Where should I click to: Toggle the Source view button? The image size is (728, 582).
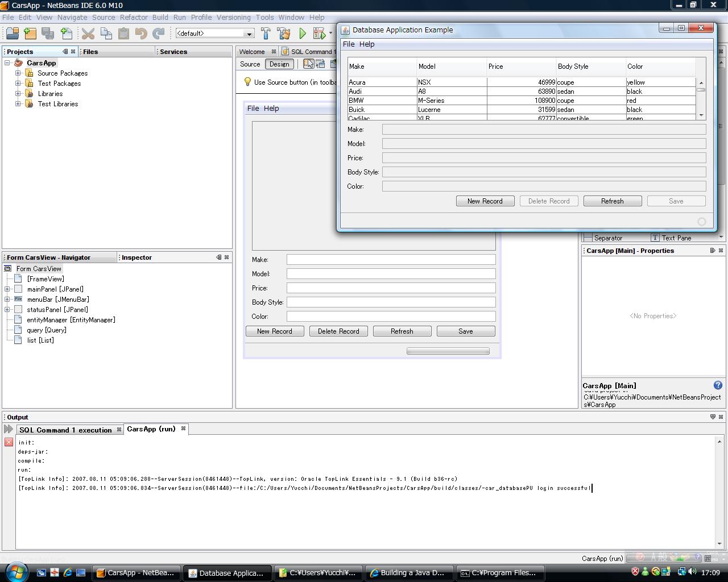[250, 64]
